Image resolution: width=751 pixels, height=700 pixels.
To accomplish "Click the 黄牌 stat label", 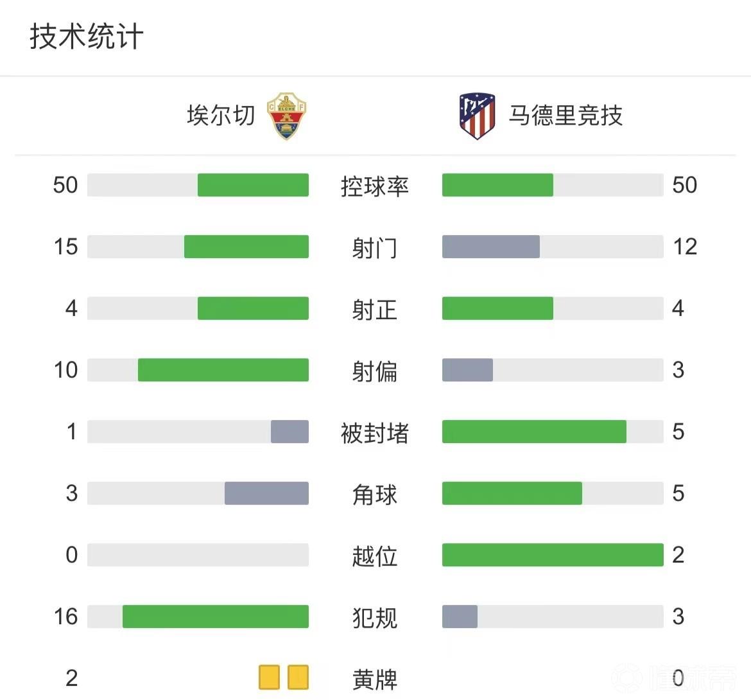I will point(375,679).
